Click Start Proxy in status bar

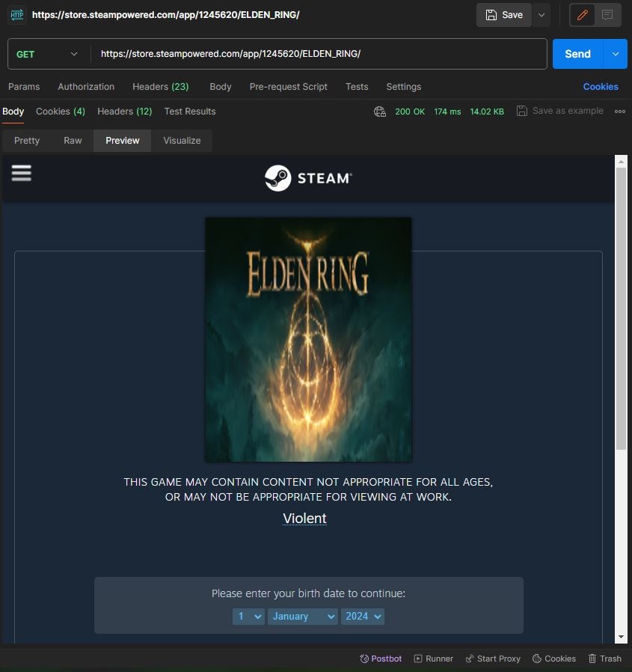point(493,659)
